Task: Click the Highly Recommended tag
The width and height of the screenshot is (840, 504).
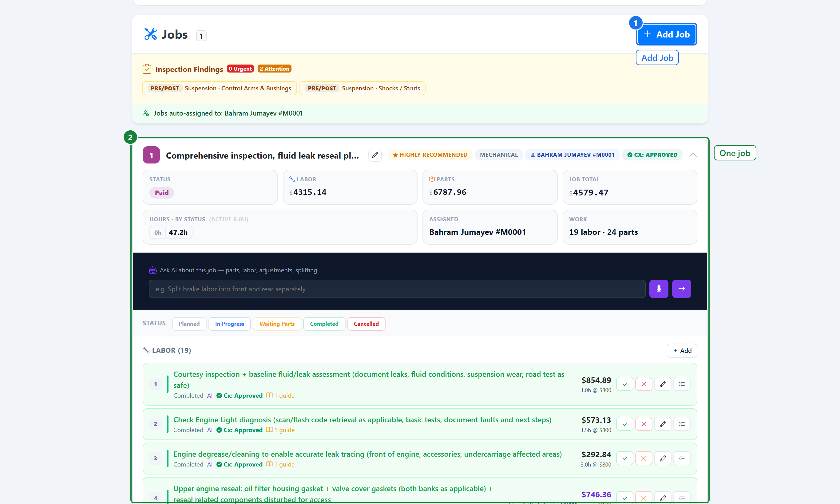Action: 430,155
